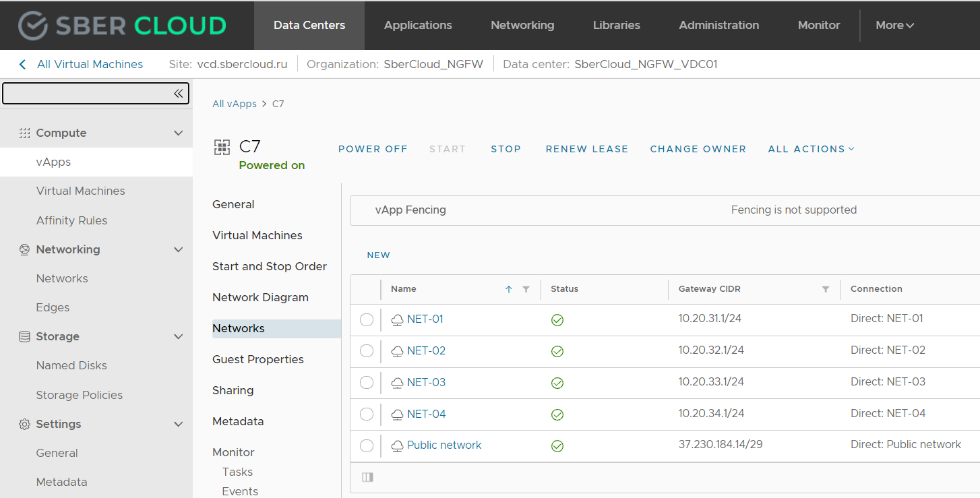This screenshot has width=980, height=498.
Task: Select the radio button for NET-03
Action: (367, 383)
